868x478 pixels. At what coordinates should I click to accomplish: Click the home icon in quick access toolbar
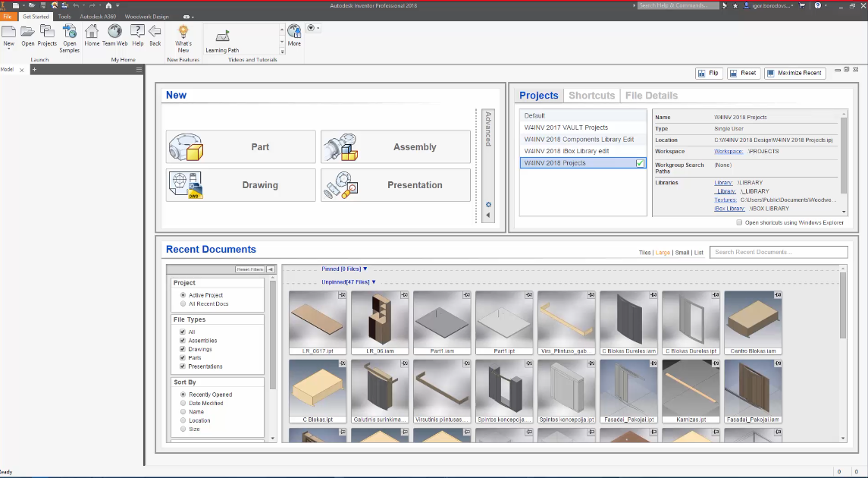point(108,5)
